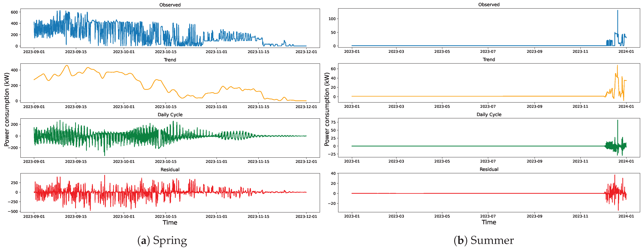This screenshot has width=644, height=249.
Task: Click the 75 tick on Summer Daily Cycle axis
Action: [x=333, y=122]
